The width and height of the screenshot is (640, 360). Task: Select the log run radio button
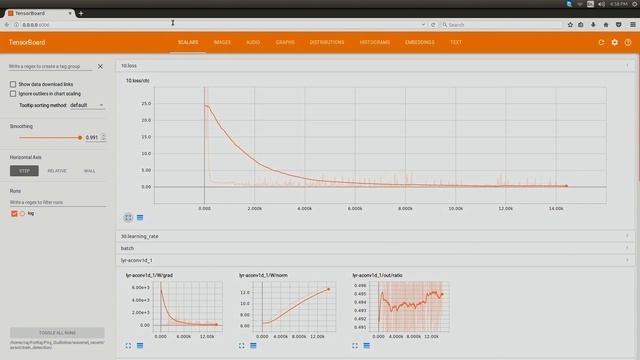22,213
